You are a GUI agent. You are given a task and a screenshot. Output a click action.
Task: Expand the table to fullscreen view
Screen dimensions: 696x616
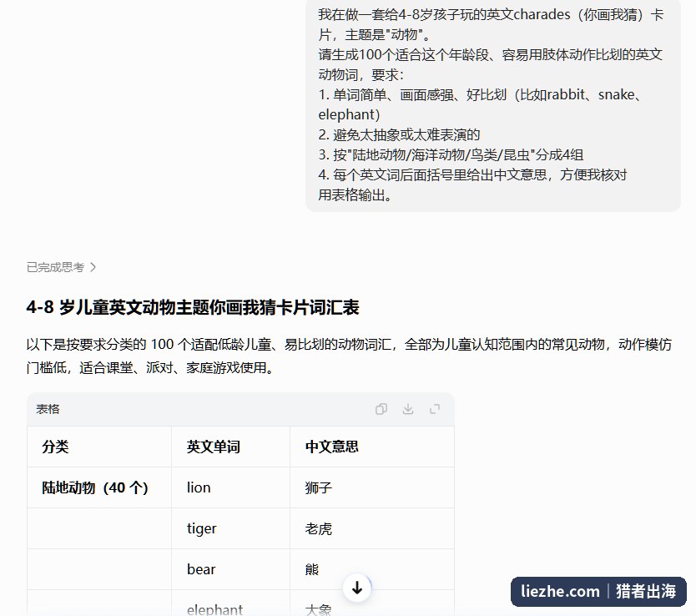pos(435,409)
